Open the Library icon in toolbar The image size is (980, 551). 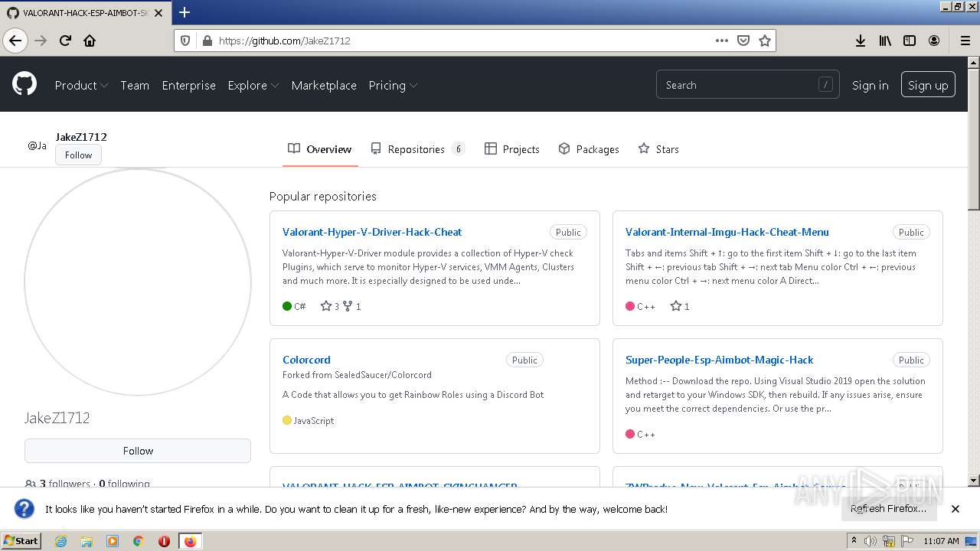point(885,41)
